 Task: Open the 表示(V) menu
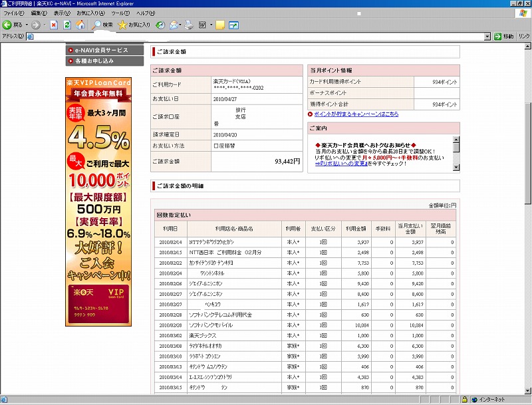[x=62, y=13]
